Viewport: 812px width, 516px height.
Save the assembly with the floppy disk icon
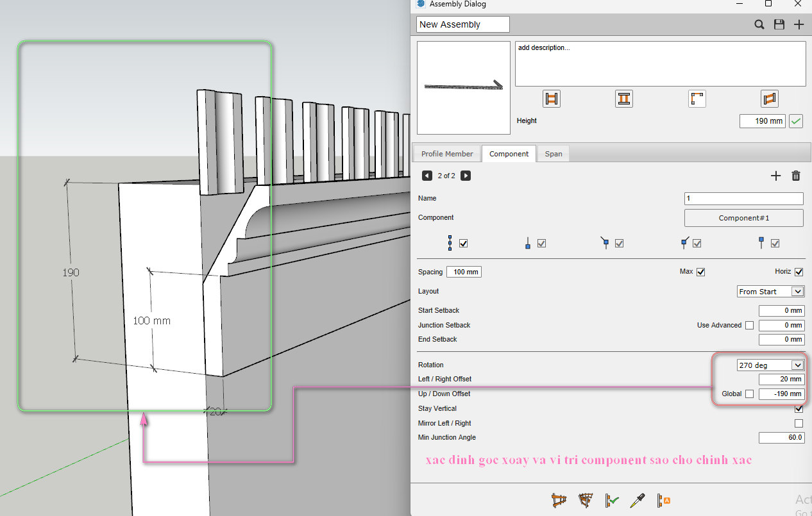point(779,24)
